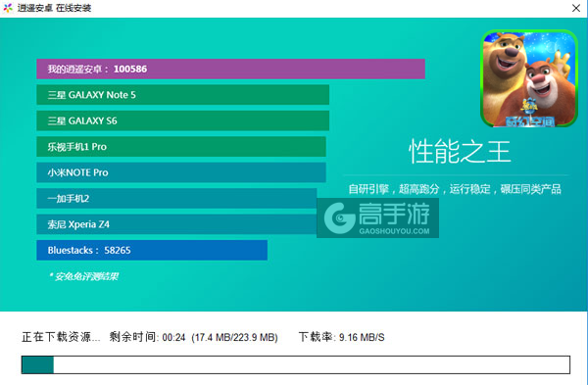Select the 乐视手机1 Pro benchmark bar

pos(181,147)
